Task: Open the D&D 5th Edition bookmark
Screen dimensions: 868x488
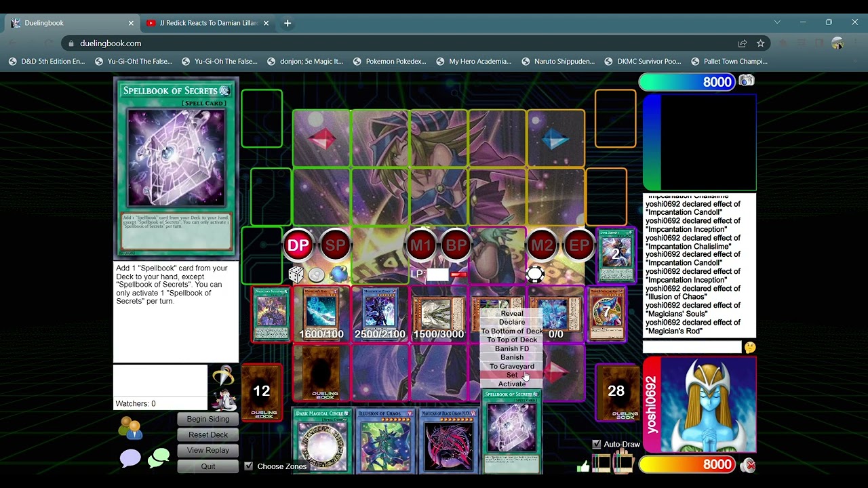Action: [x=47, y=61]
